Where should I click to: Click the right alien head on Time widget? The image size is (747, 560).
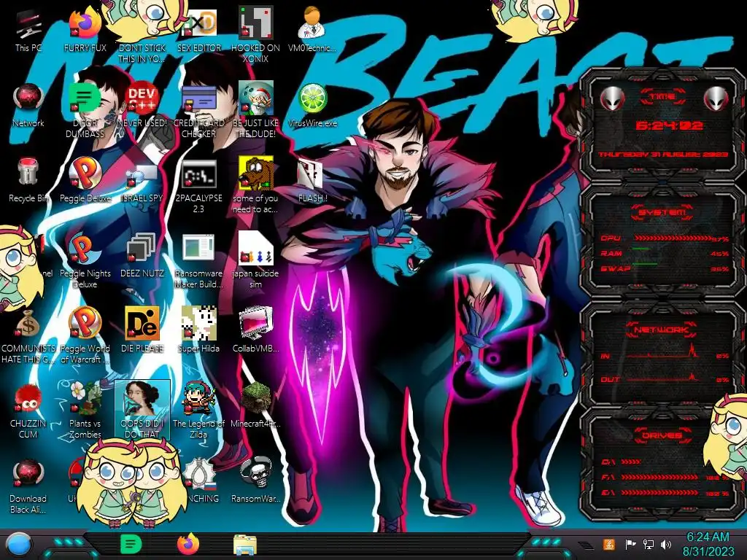click(x=716, y=98)
